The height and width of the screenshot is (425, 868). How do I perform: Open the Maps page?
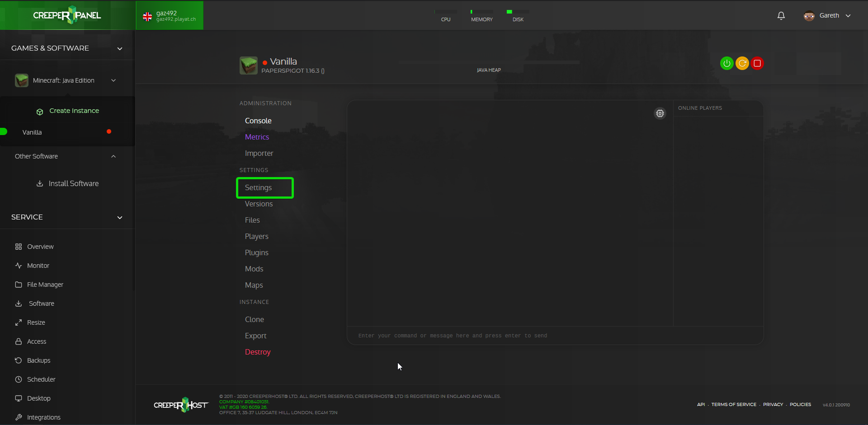click(x=254, y=285)
